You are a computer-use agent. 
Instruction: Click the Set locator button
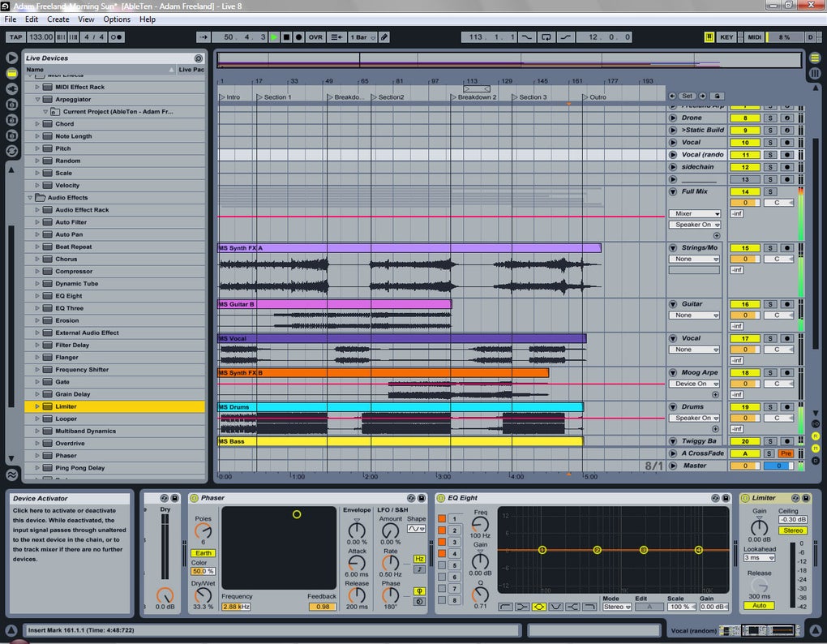point(687,97)
